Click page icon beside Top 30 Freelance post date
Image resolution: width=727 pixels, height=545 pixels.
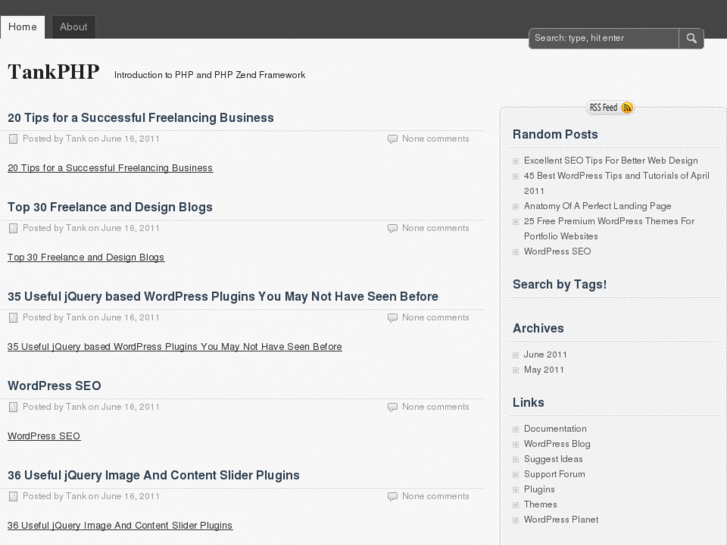13,228
